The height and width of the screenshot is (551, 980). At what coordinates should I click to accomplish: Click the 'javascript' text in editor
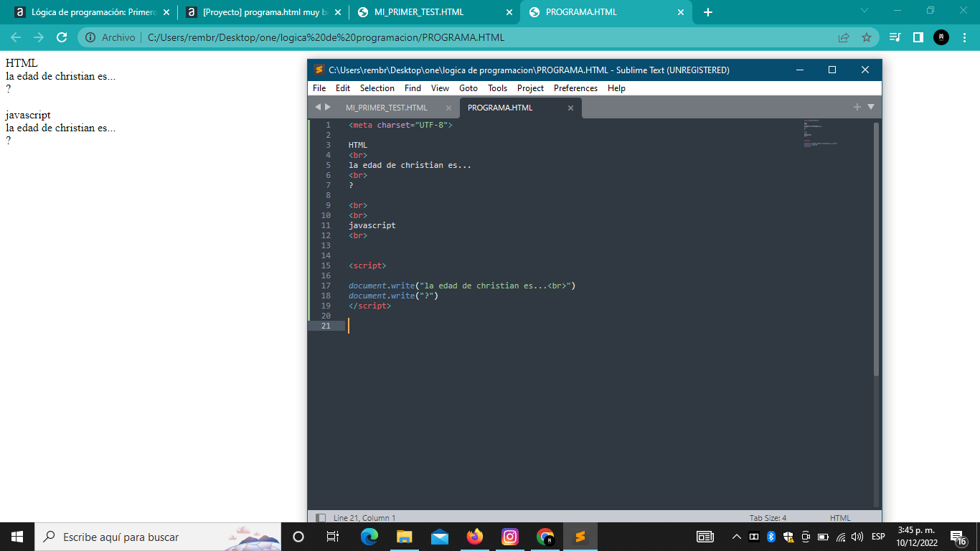pyautogui.click(x=372, y=225)
